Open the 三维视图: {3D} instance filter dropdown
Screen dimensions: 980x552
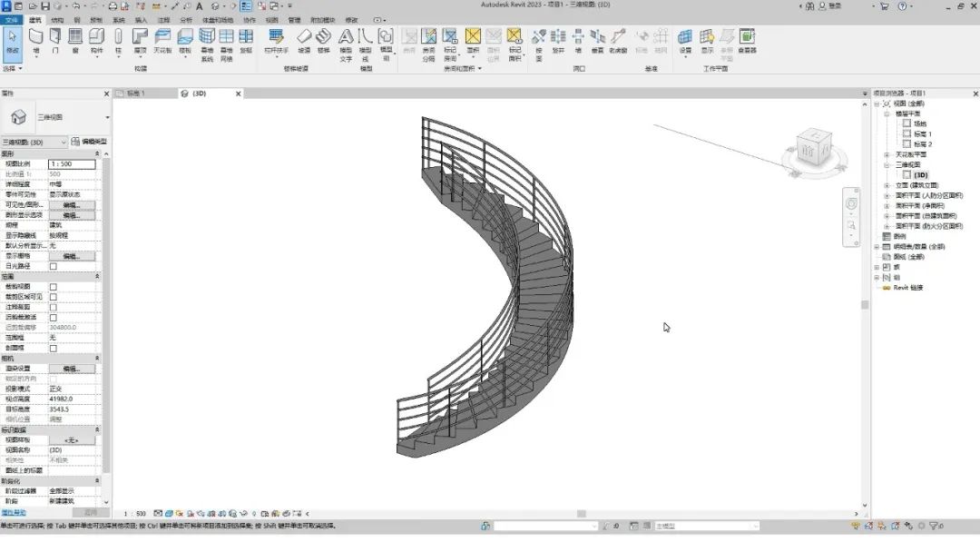(34, 143)
